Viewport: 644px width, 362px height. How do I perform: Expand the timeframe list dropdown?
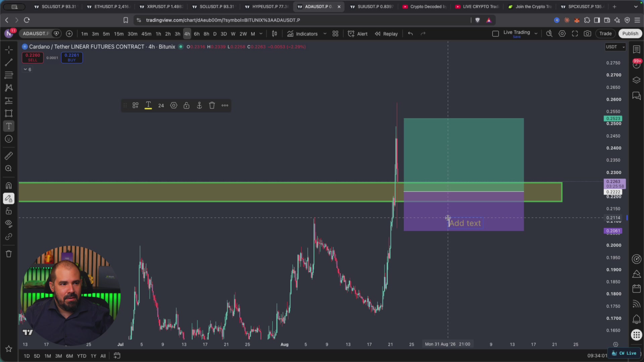(x=261, y=34)
